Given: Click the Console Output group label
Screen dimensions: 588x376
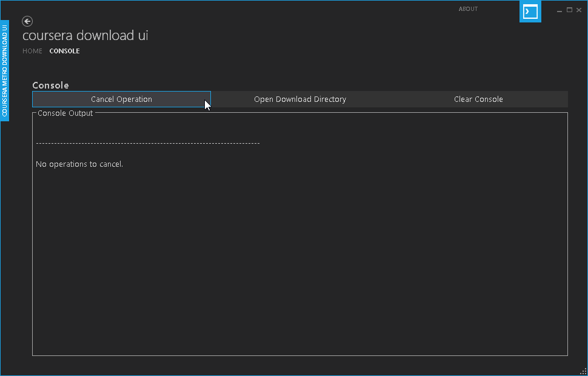Looking at the screenshot, I should (65, 113).
